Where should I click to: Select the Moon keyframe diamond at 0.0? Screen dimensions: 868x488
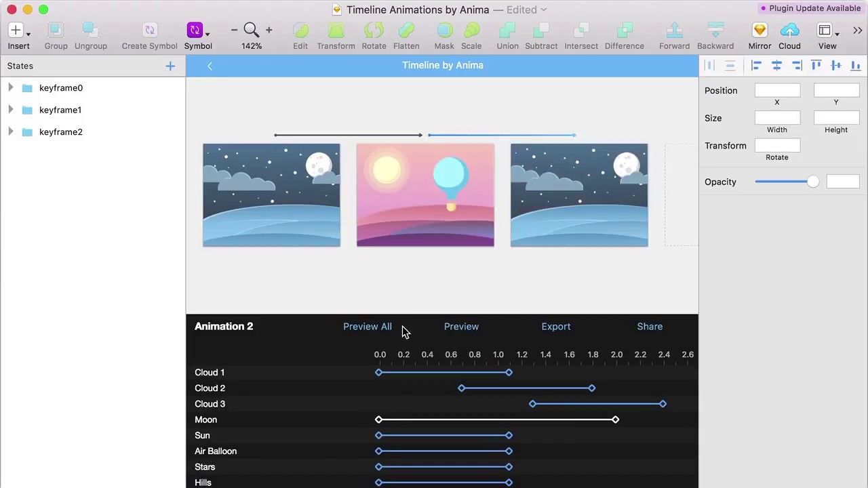(378, 420)
